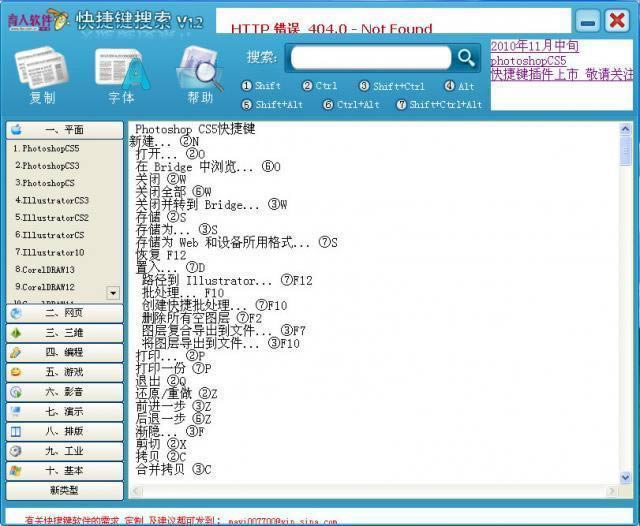Minimize the 快捷键搜索 window

point(587,21)
